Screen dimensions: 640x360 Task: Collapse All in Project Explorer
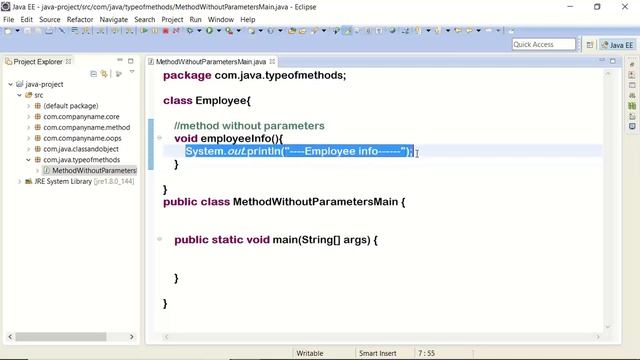[x=93, y=73]
